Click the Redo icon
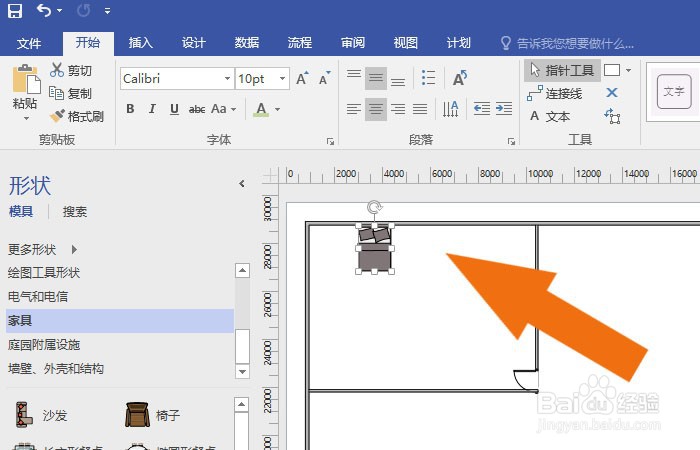Image resolution: width=700 pixels, height=450 pixels. [x=83, y=10]
